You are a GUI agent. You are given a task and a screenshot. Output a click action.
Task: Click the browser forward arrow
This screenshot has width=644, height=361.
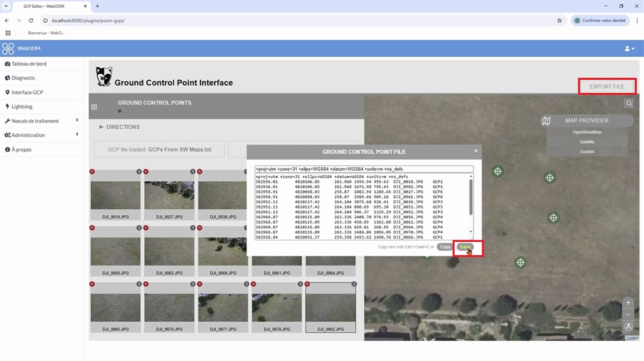coord(18,20)
